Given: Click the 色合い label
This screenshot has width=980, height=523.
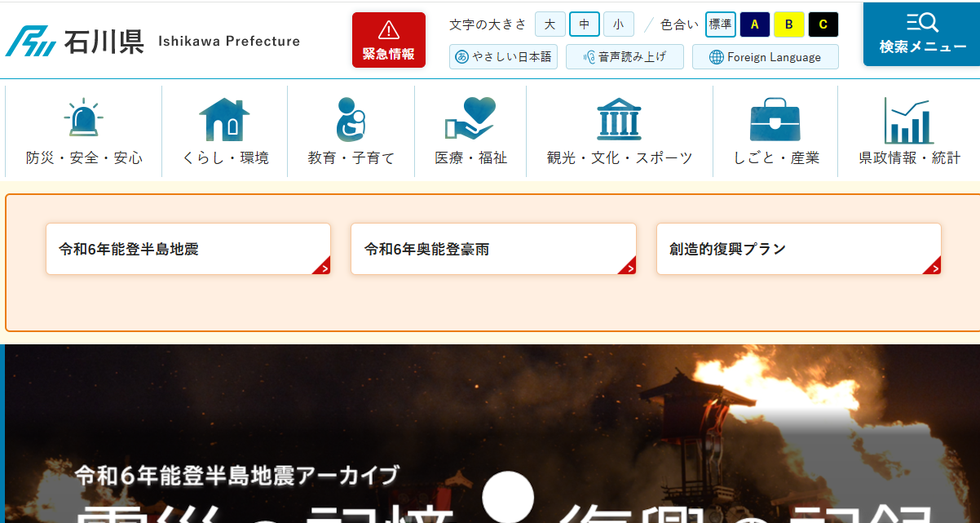Looking at the screenshot, I should click(x=679, y=24).
